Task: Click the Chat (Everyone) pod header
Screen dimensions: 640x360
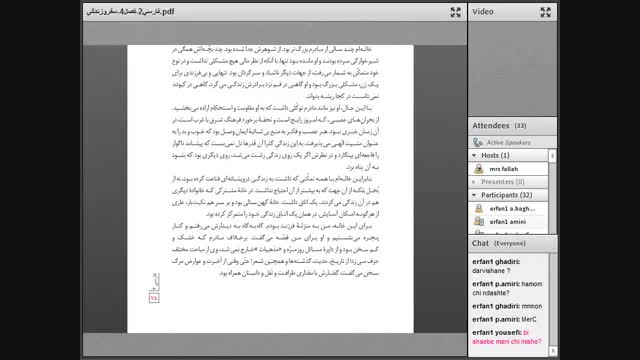Action: (x=512, y=244)
